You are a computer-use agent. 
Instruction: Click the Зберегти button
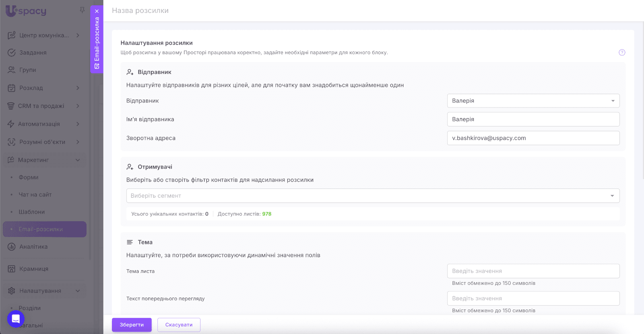click(132, 325)
